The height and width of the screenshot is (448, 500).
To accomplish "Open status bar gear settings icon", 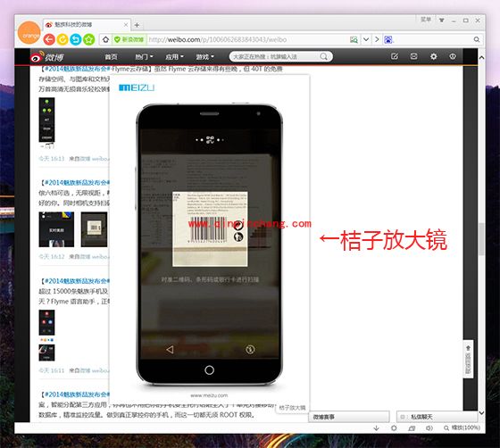I will [x=394, y=428].
